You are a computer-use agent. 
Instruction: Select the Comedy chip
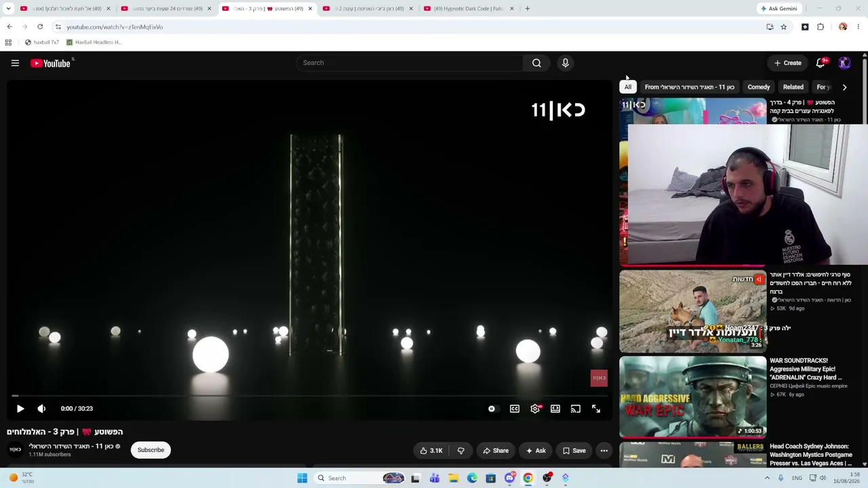(759, 87)
